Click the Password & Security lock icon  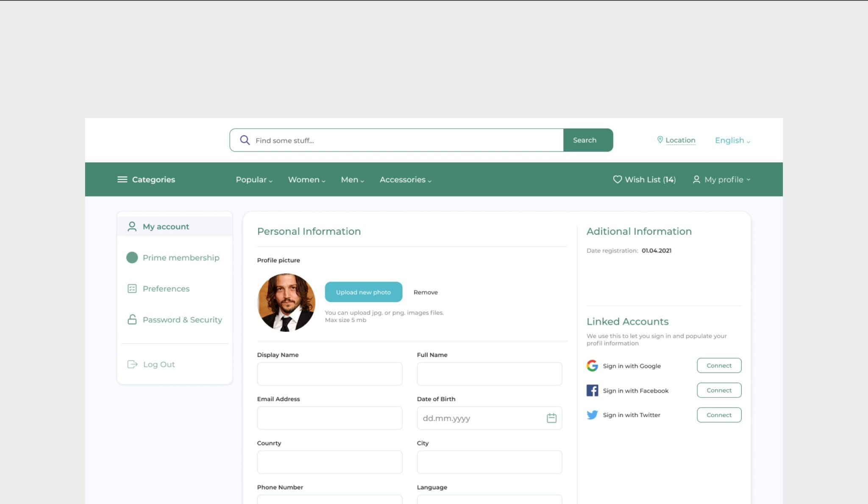click(132, 319)
